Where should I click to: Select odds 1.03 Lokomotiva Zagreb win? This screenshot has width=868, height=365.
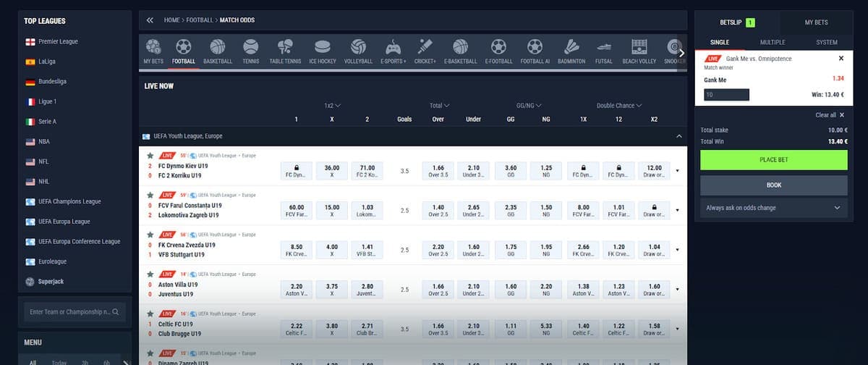pyautogui.click(x=367, y=211)
